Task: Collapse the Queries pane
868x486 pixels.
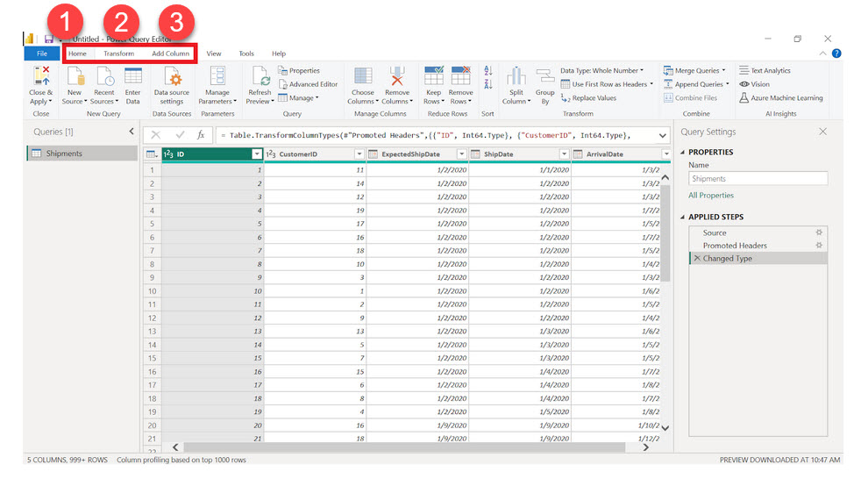Action: (x=132, y=132)
